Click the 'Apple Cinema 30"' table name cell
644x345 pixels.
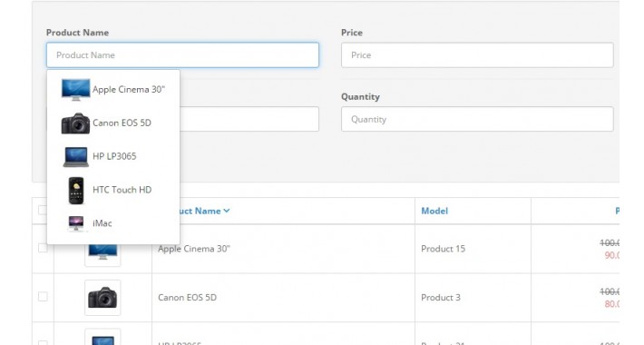pos(194,249)
